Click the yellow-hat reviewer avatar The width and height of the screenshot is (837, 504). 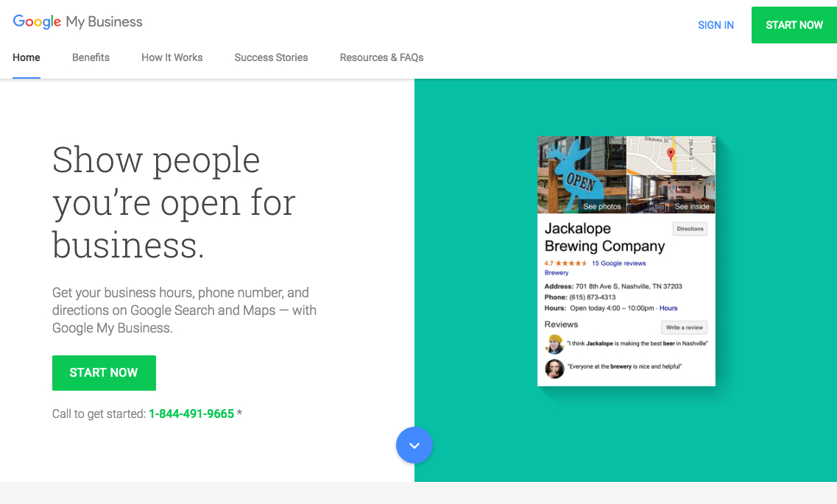pyautogui.click(x=554, y=344)
